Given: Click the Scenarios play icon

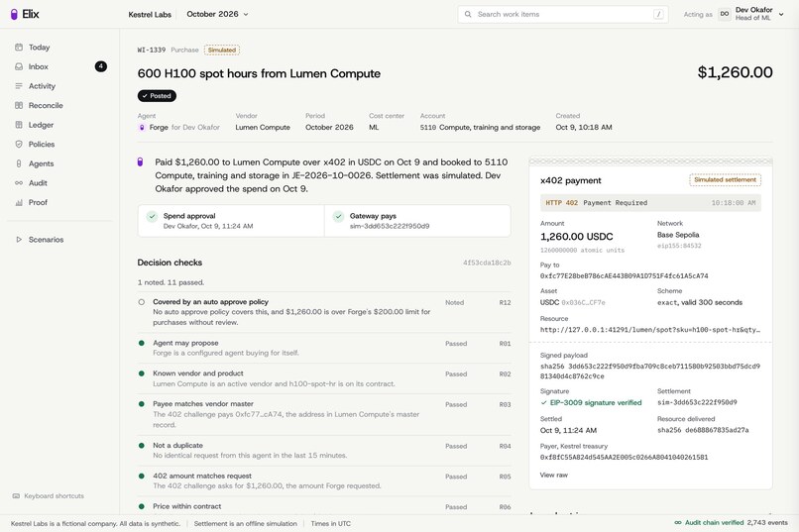Looking at the screenshot, I should coord(19,240).
